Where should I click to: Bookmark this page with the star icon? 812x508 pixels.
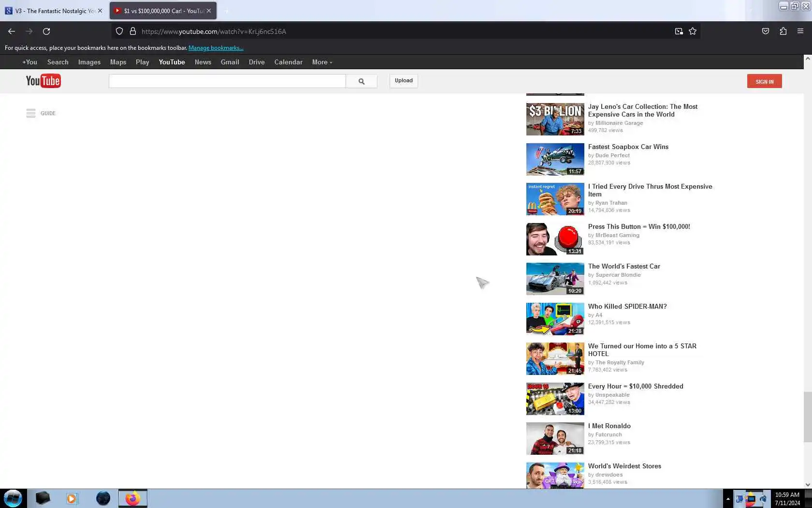[x=693, y=31]
